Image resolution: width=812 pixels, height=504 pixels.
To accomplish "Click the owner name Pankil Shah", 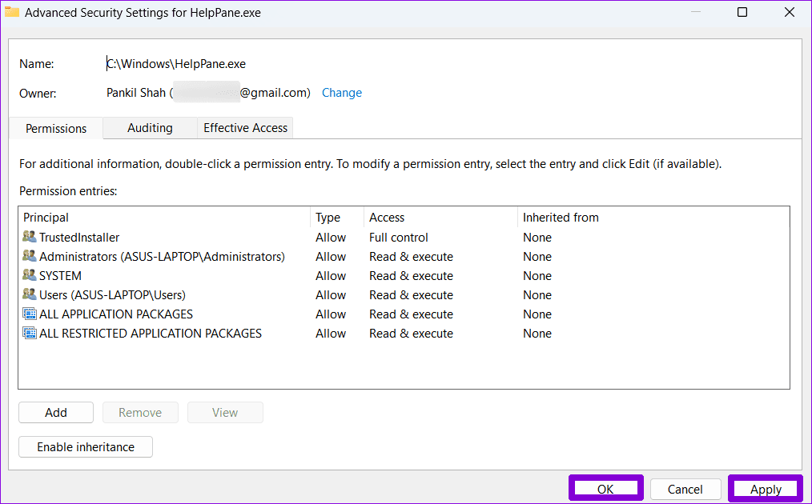I will tap(135, 93).
